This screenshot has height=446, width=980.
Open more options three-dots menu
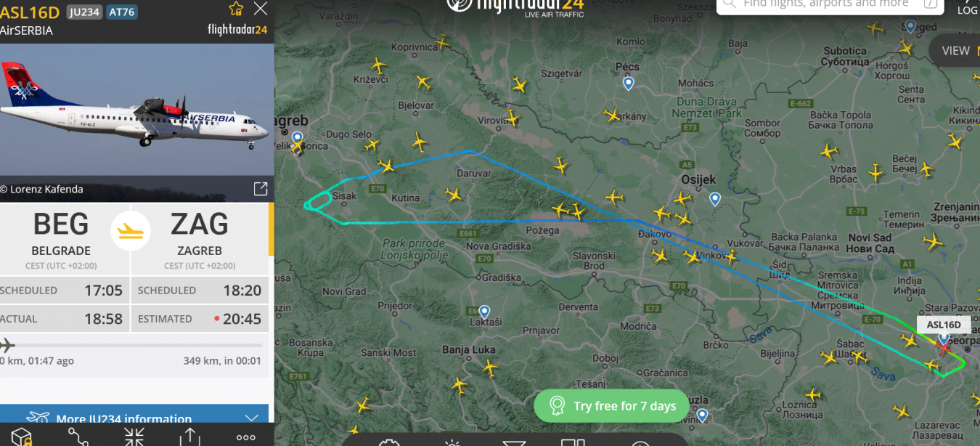coord(246,437)
